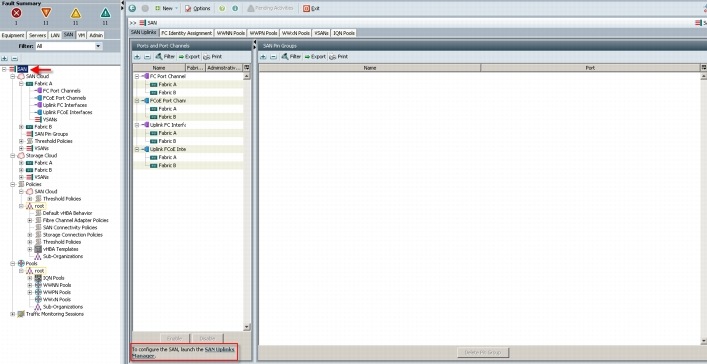Click the Enable button below the ports table
707x364 pixels.
pos(174,338)
